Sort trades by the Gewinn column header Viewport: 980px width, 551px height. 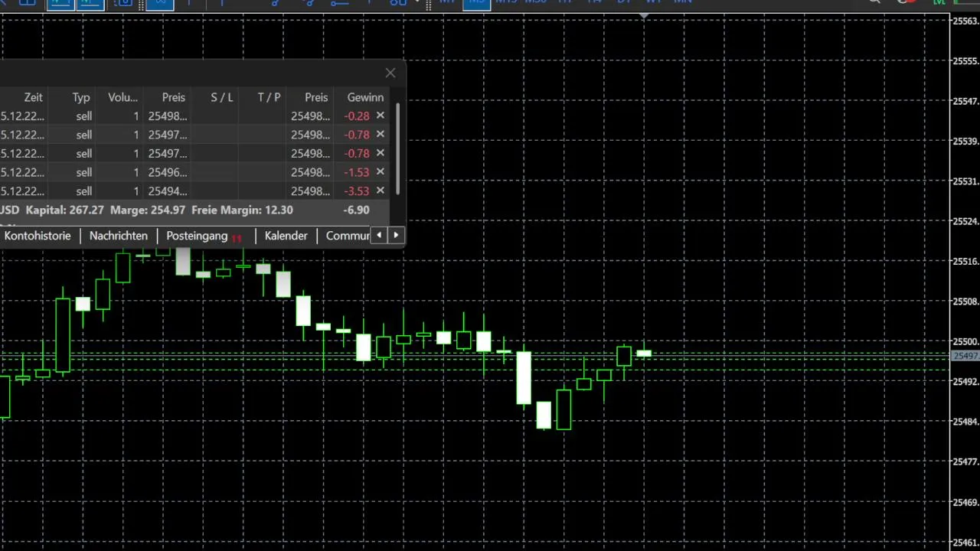[x=365, y=97]
